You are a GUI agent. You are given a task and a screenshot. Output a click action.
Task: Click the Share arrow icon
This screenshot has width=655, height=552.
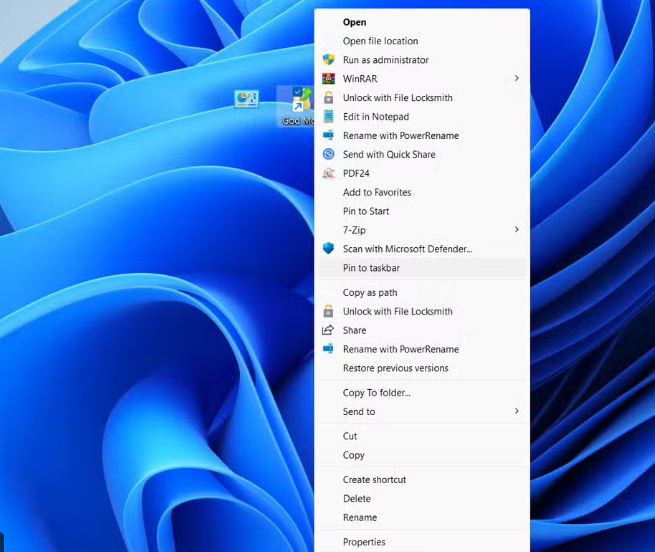tap(328, 330)
